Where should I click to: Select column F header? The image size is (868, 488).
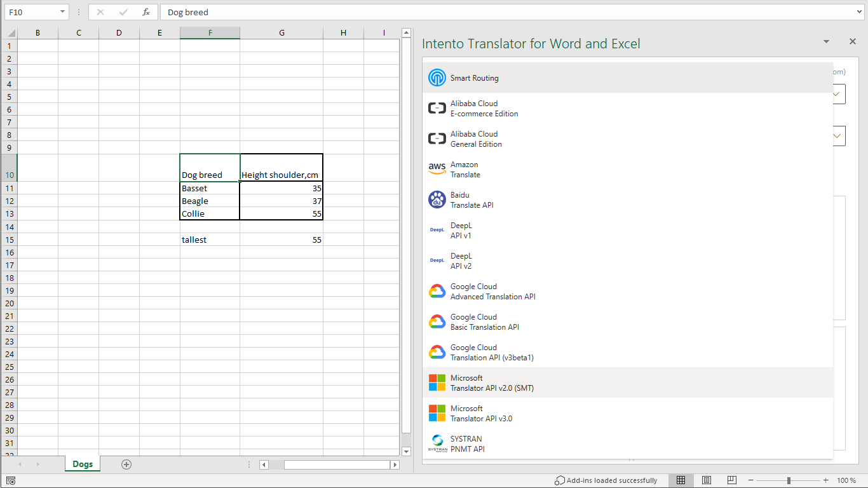(210, 32)
